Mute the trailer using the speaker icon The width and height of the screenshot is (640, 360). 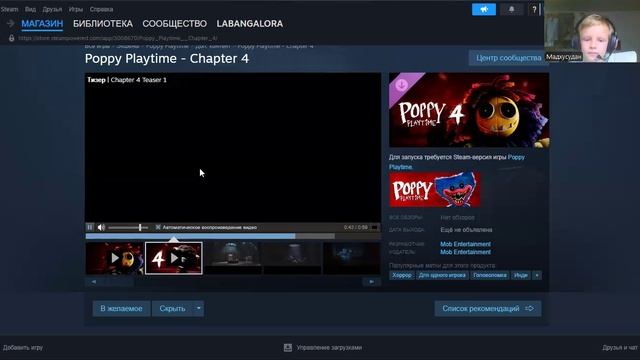(x=101, y=227)
